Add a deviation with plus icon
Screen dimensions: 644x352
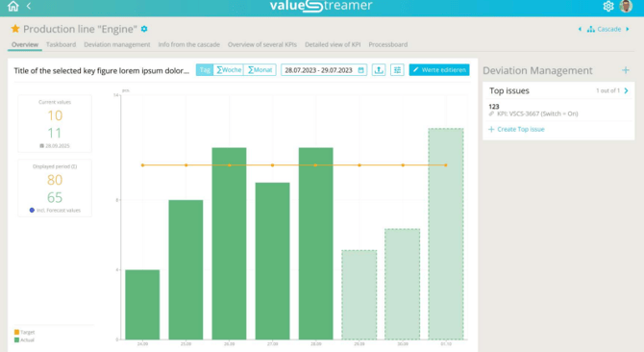click(x=626, y=70)
